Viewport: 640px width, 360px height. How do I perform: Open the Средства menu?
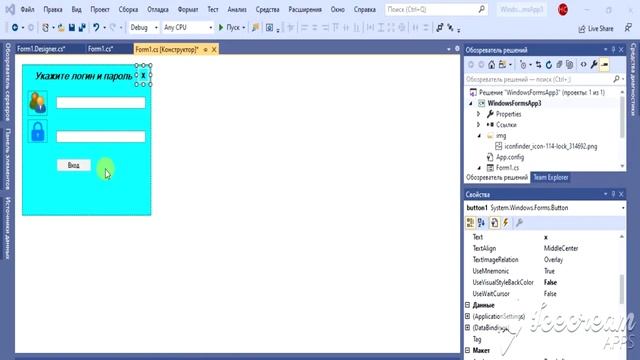[267, 9]
